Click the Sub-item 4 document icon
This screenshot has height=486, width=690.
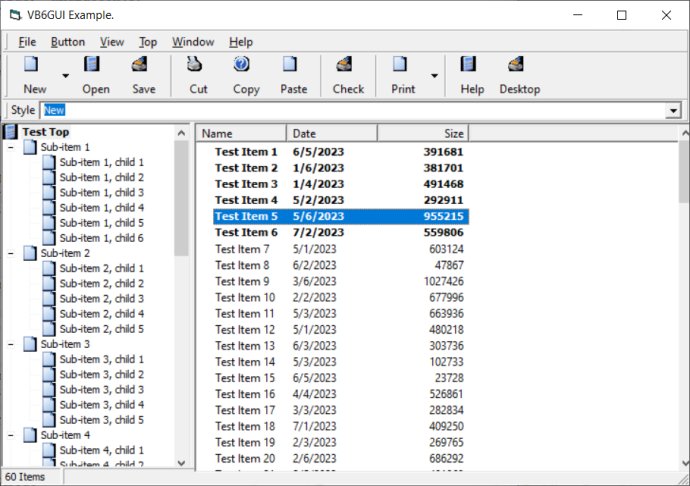click(30, 435)
